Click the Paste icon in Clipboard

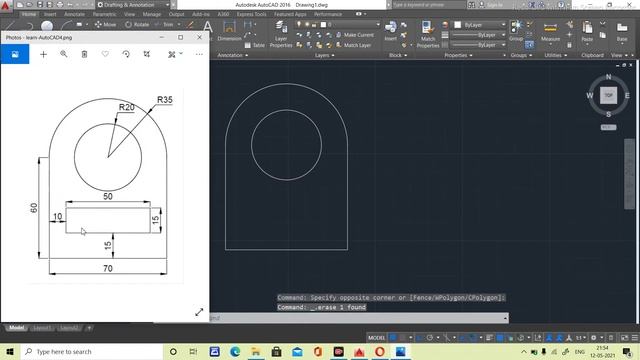coord(587,31)
